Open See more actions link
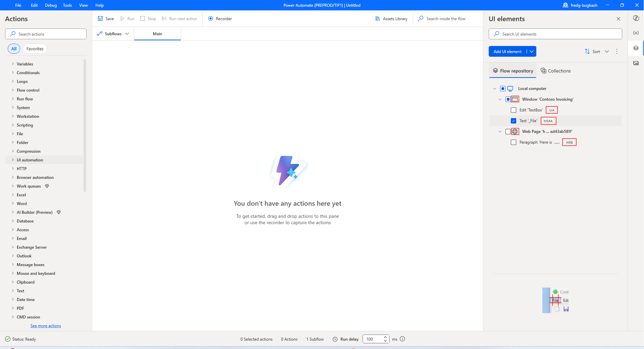The image size is (644, 349). tap(46, 326)
